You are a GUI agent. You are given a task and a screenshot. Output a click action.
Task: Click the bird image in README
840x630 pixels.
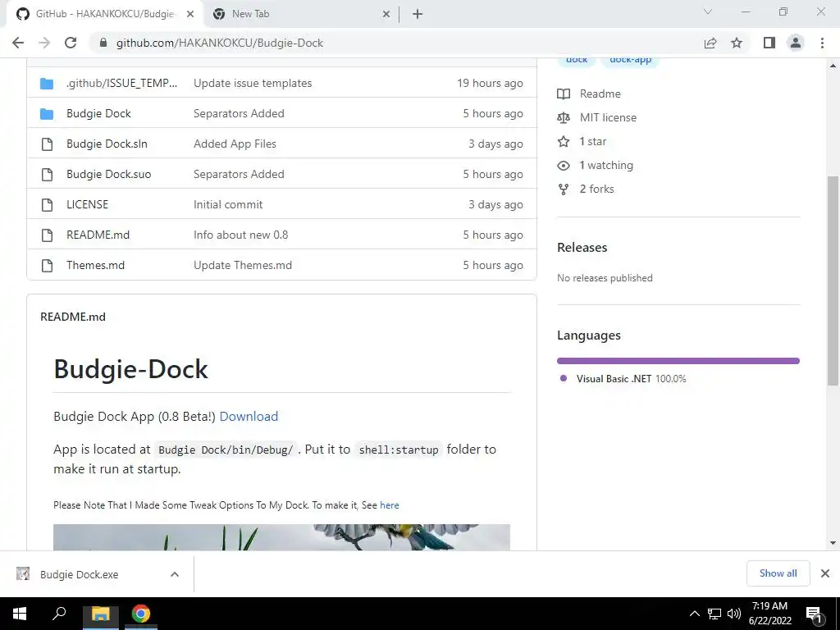pyautogui.click(x=282, y=537)
